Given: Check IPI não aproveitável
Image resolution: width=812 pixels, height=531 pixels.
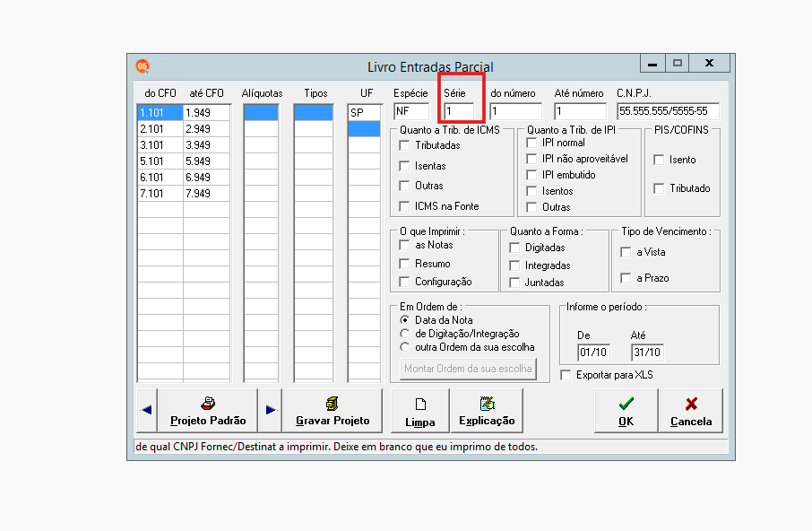Looking at the screenshot, I should (x=531, y=159).
